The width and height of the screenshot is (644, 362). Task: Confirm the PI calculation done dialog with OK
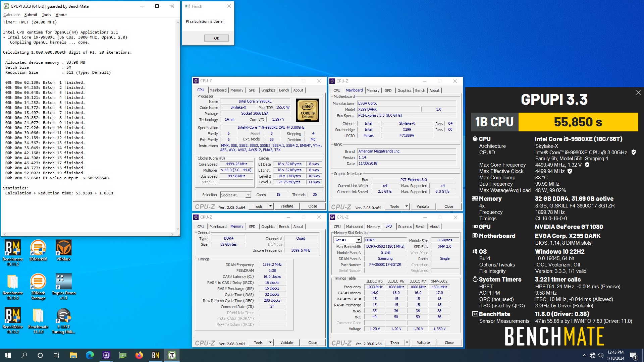tap(216, 38)
